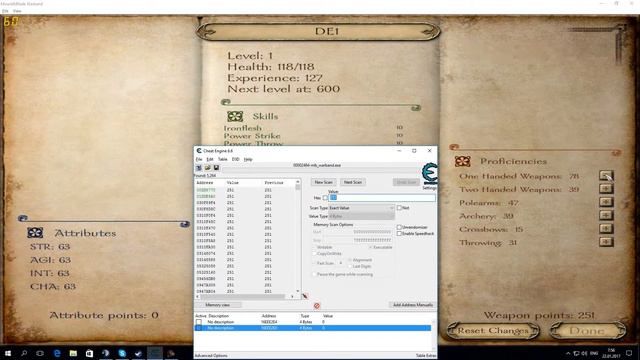The image size is (640, 360).
Task: Click the network icon in the system tray
Action: point(576,353)
